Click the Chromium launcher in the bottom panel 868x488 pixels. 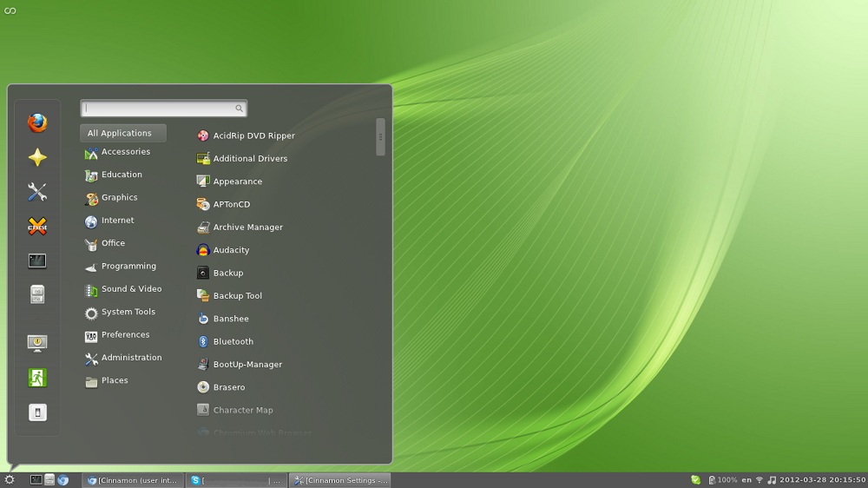coord(63,480)
